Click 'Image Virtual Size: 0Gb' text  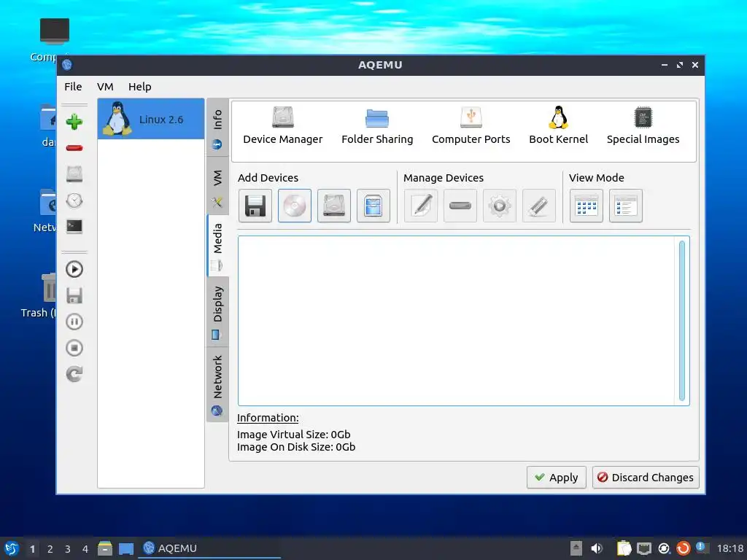(x=294, y=435)
